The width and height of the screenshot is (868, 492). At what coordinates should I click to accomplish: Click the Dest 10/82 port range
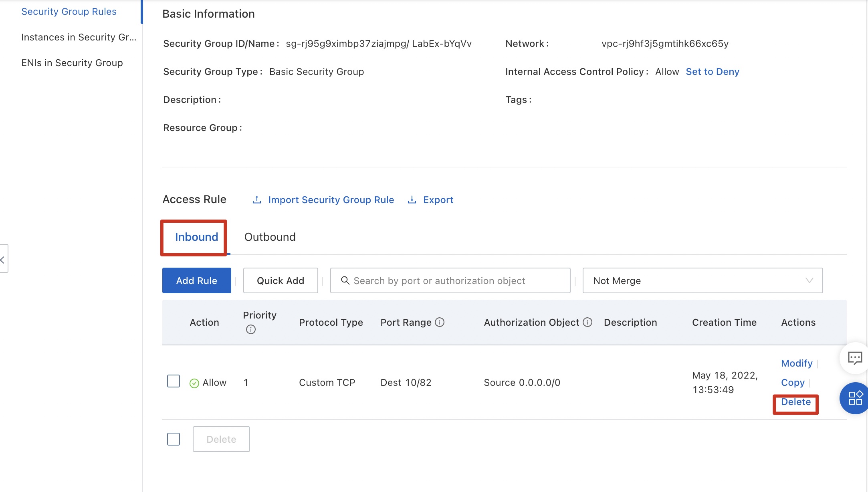point(406,383)
